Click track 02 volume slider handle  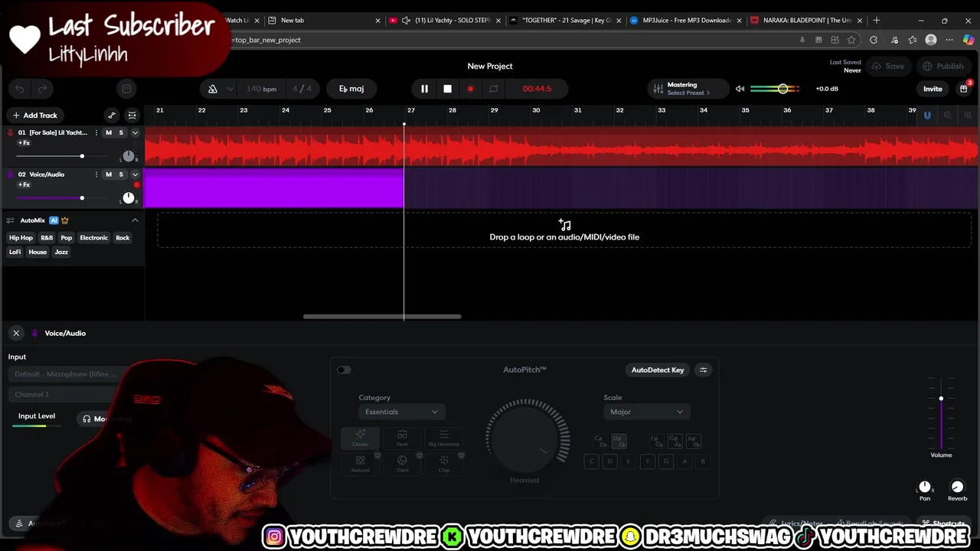pos(82,198)
